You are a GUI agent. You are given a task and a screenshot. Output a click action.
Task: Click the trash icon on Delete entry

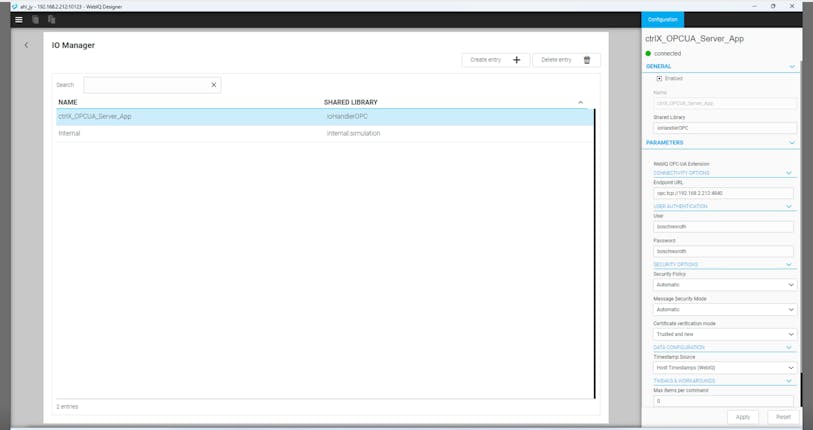click(587, 60)
